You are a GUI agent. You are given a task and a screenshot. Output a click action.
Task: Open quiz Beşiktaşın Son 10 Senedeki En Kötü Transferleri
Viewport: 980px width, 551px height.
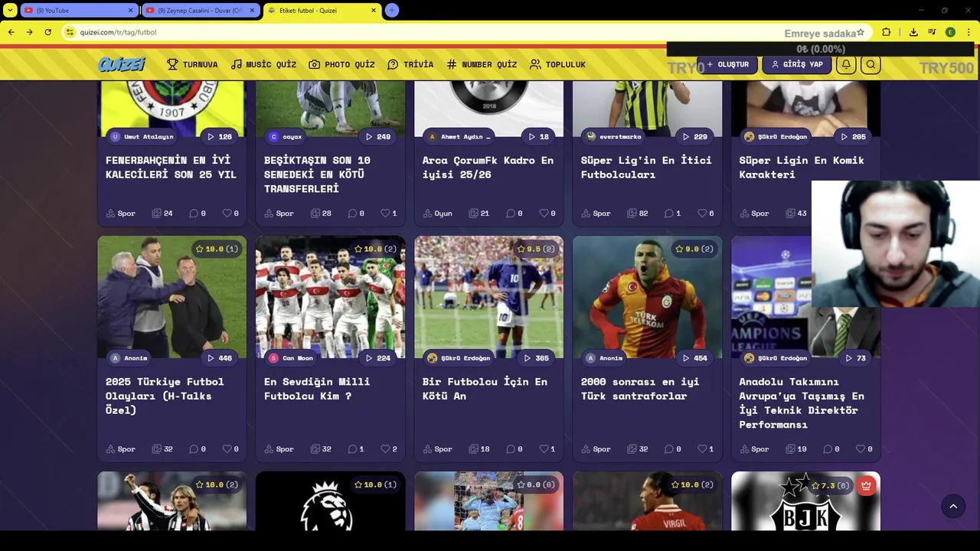click(x=317, y=174)
